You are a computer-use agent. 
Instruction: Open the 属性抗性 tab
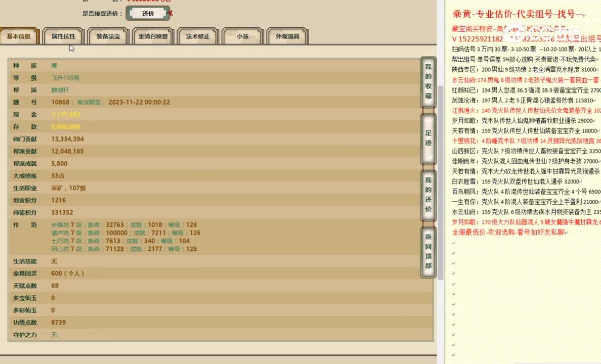[x=63, y=36]
